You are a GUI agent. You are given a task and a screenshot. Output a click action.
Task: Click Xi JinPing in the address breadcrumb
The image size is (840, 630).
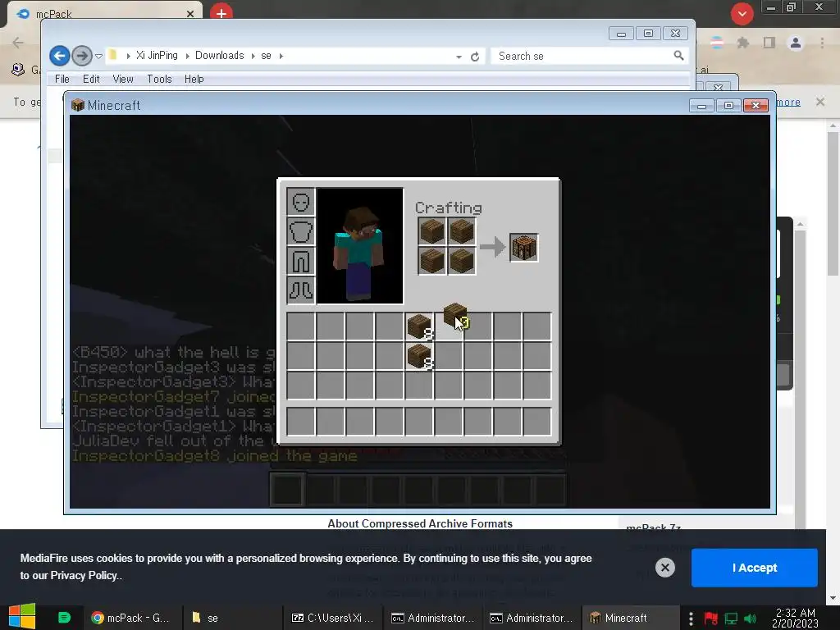click(x=157, y=56)
